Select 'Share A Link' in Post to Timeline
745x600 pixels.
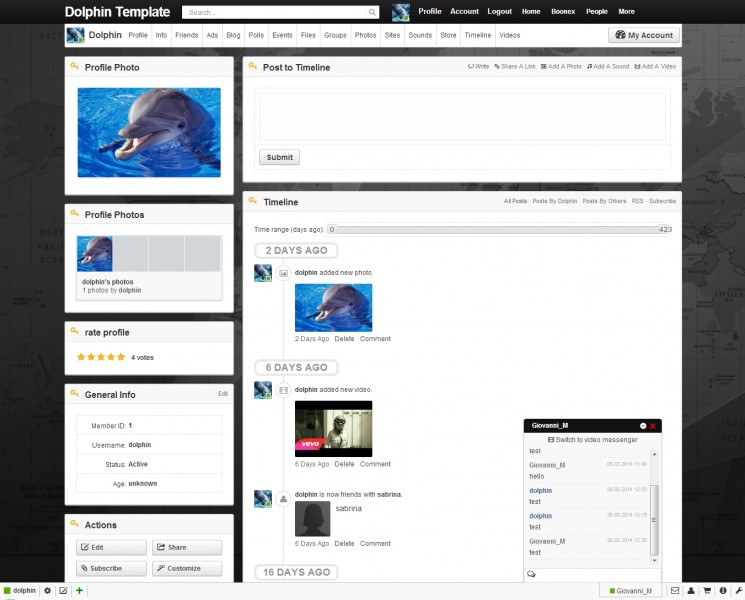coord(515,67)
